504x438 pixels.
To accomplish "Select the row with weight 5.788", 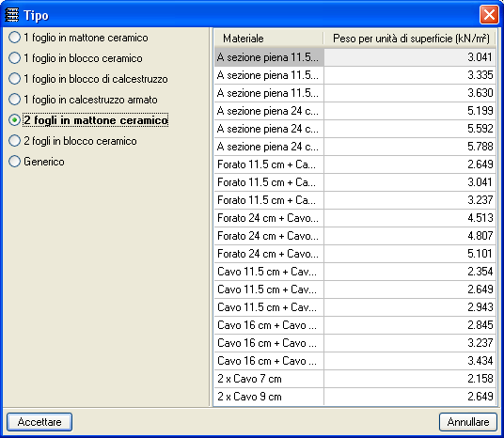I will [355, 147].
